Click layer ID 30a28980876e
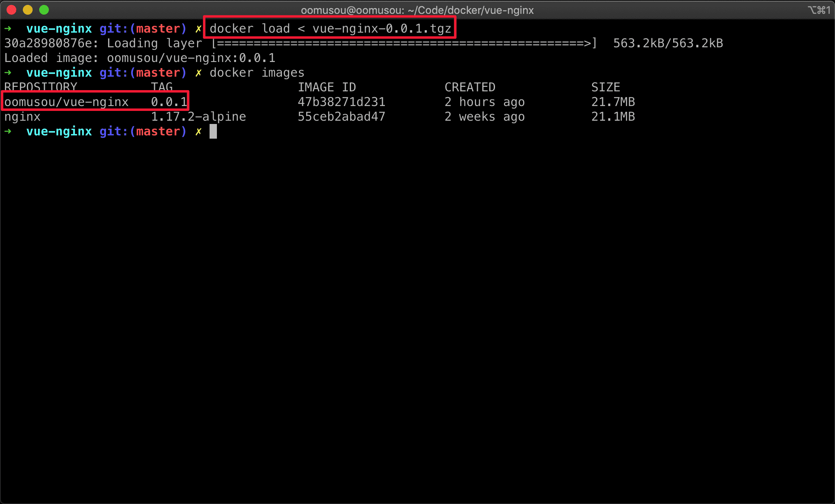The width and height of the screenshot is (835, 504). coord(49,43)
